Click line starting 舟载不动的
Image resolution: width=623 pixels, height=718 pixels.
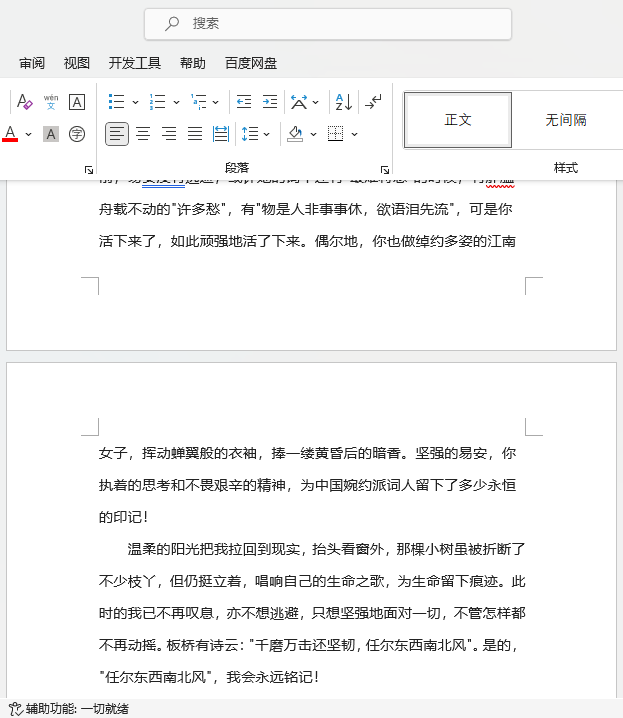click(x=305, y=209)
